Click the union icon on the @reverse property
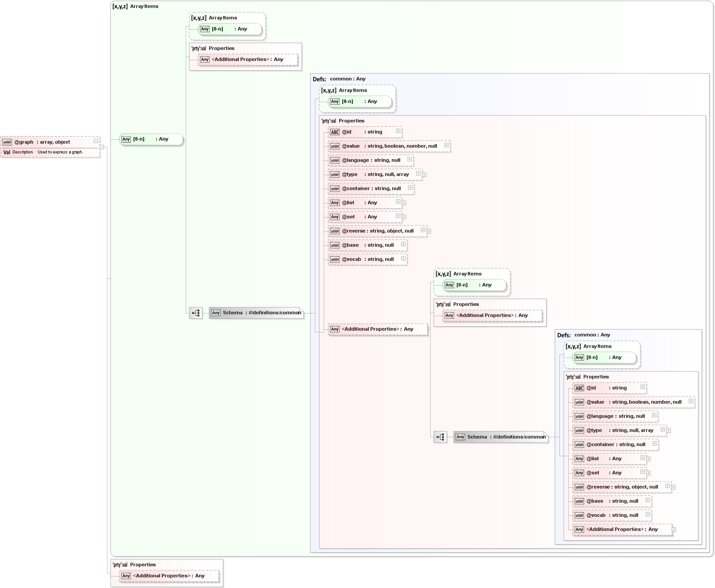715x588 pixels. click(335, 231)
